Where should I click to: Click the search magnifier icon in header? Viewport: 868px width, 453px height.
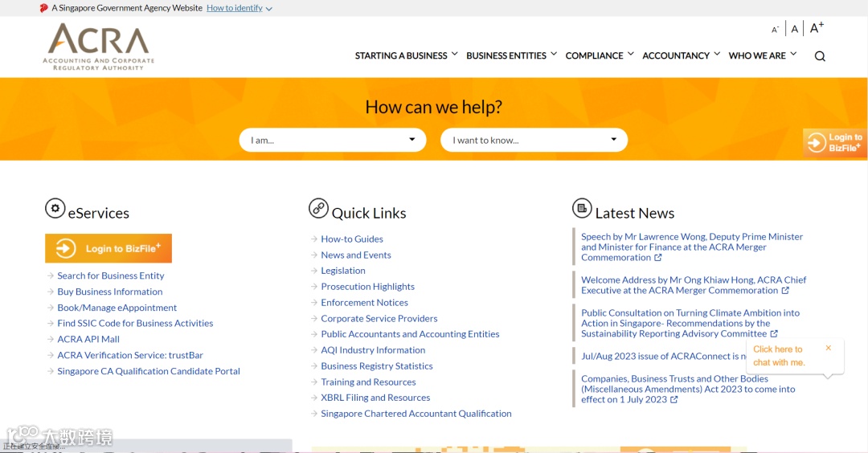(820, 56)
